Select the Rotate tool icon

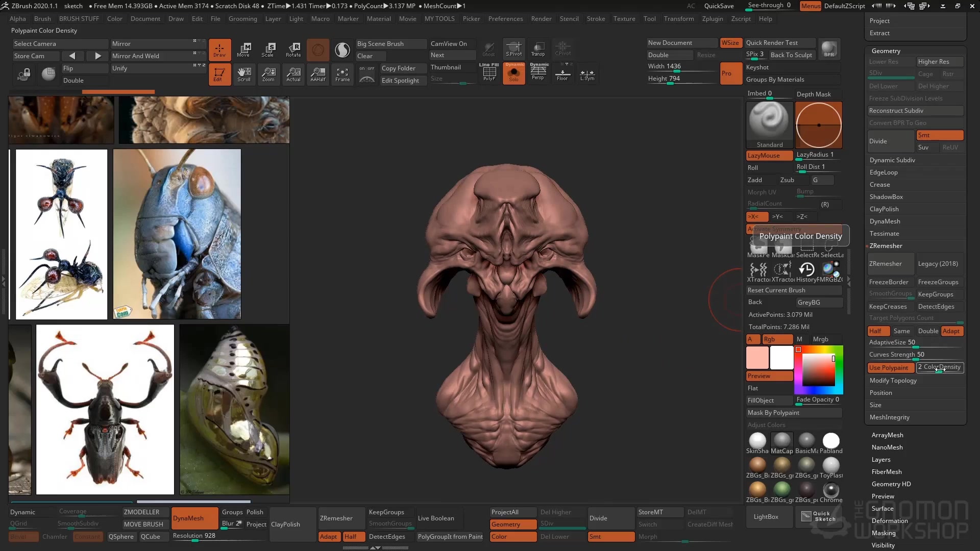(293, 49)
